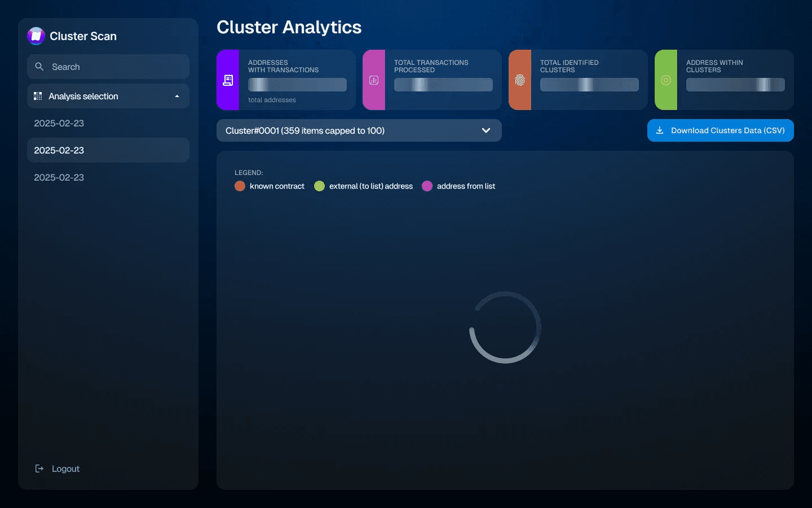Click the logout door icon
Image resolution: width=812 pixels, height=508 pixels.
(39, 468)
